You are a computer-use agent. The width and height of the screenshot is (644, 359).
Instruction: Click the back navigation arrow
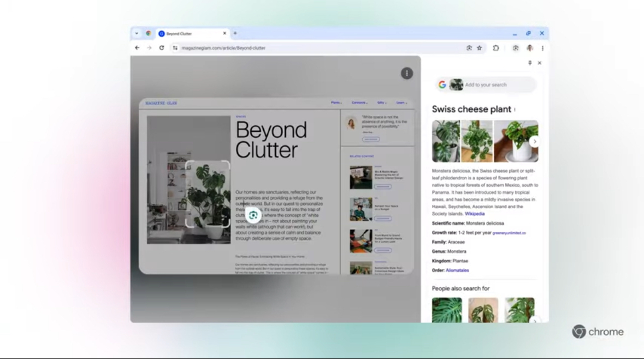point(137,48)
